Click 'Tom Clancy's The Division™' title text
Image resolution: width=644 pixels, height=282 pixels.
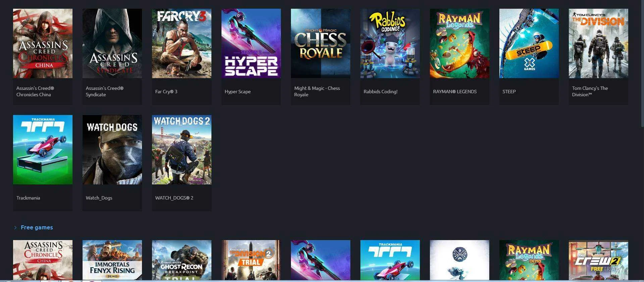point(590,92)
